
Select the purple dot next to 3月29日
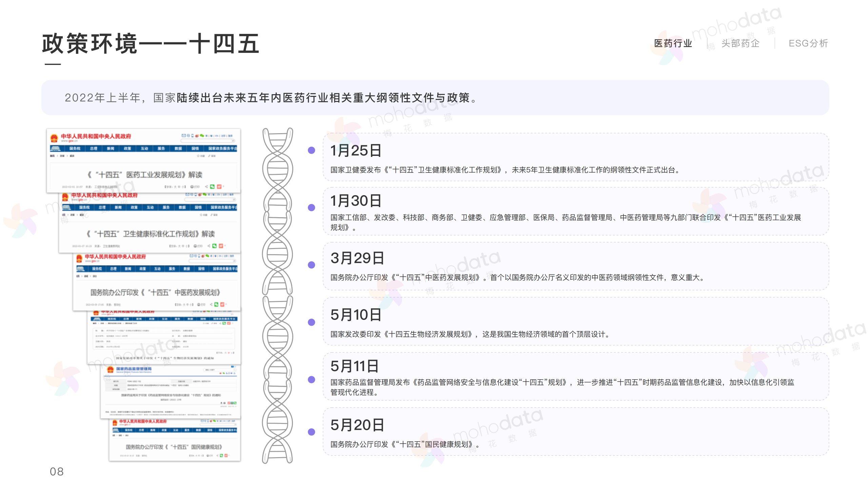(311, 265)
